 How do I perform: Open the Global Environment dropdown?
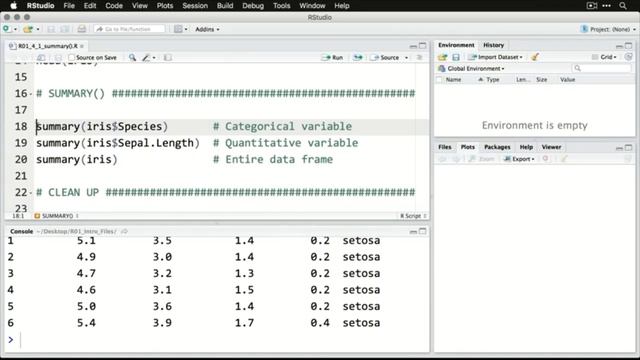point(472,69)
